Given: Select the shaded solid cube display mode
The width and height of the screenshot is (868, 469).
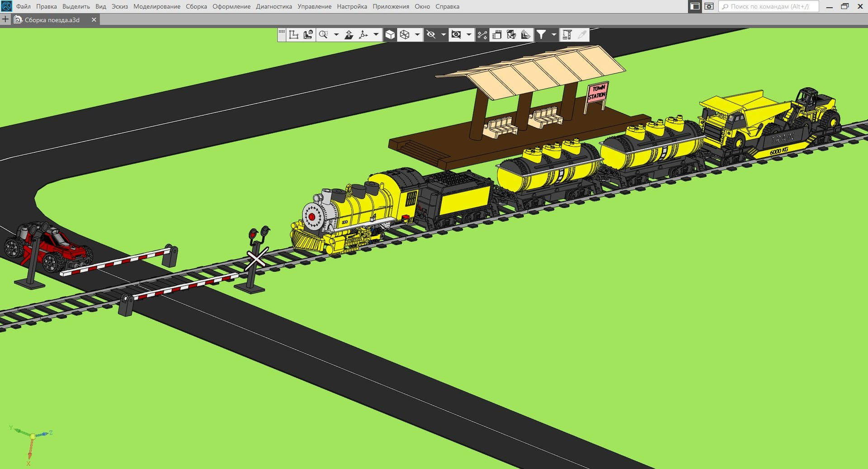Looking at the screenshot, I should 390,35.
